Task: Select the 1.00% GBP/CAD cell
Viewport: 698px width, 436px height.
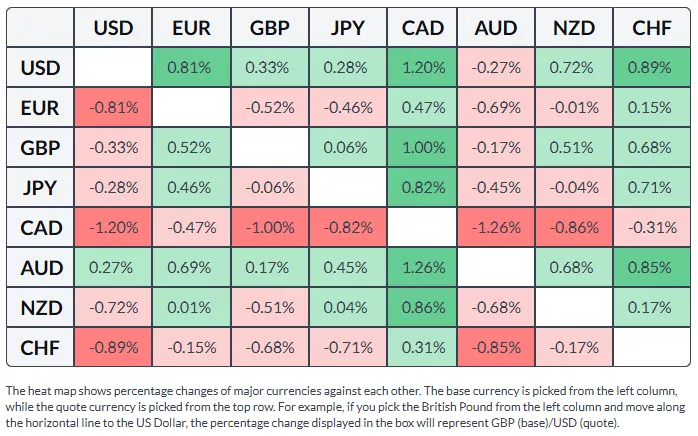Action: 423,147
